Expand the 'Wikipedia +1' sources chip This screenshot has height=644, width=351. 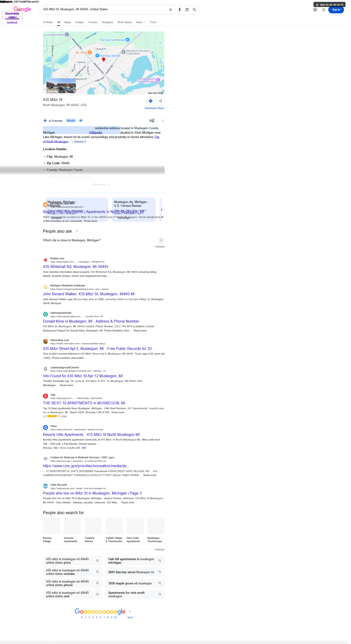click(x=79, y=142)
